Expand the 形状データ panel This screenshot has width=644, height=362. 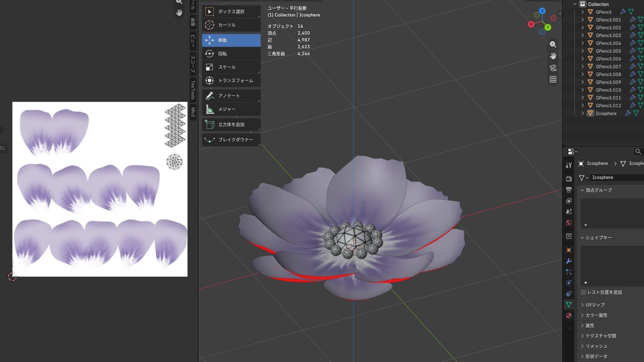[582, 356]
